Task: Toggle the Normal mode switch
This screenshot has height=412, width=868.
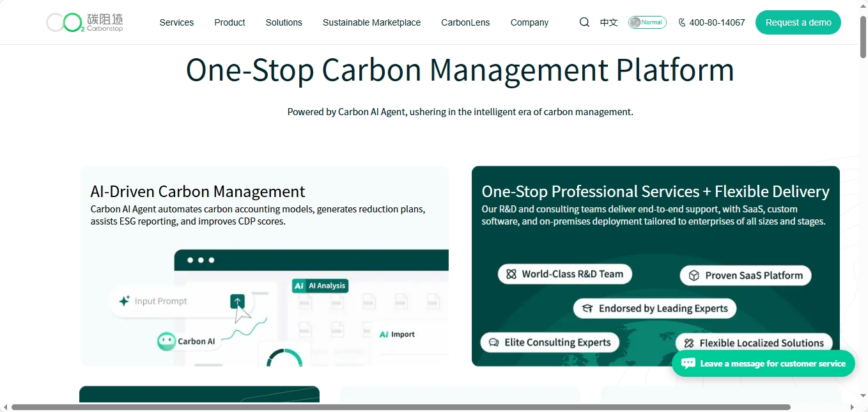Action: coord(647,22)
